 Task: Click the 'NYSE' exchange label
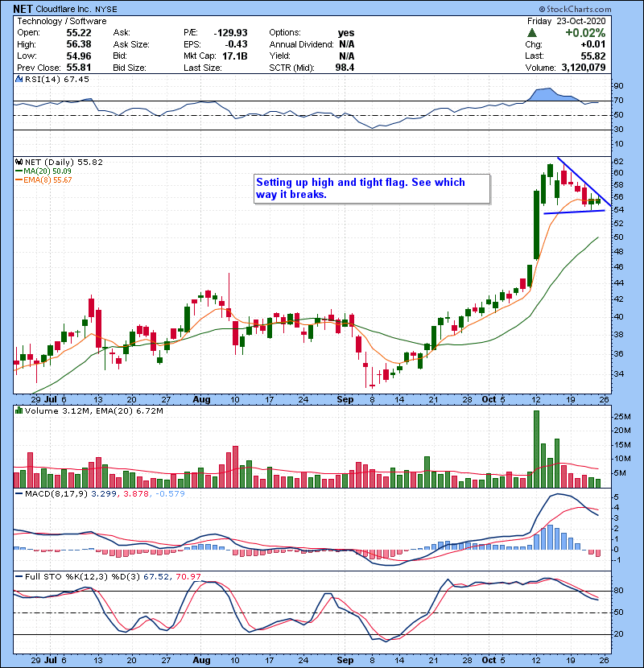tap(105, 10)
